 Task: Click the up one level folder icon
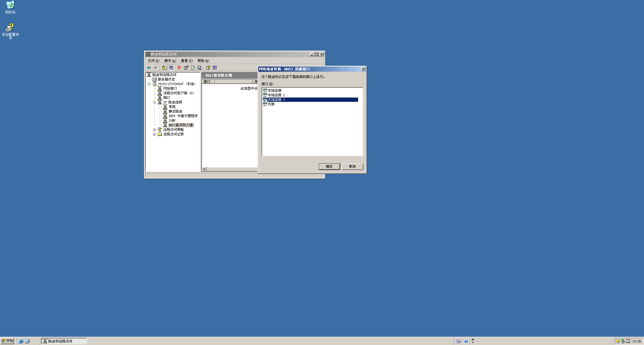point(164,68)
